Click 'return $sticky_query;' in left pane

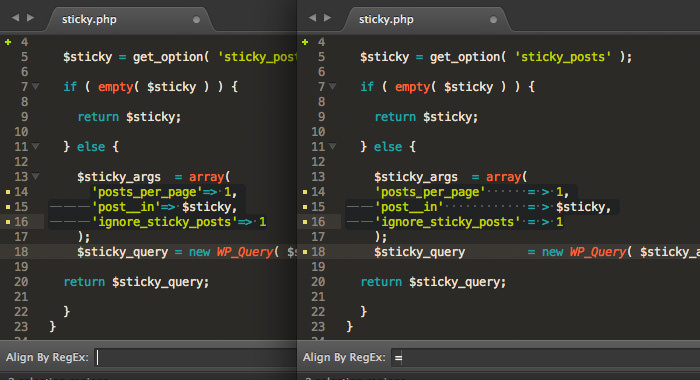pyautogui.click(x=136, y=282)
